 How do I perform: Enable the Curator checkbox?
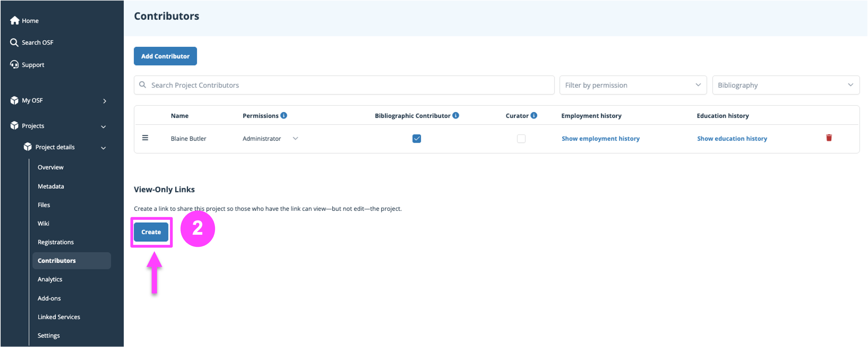pyautogui.click(x=521, y=139)
